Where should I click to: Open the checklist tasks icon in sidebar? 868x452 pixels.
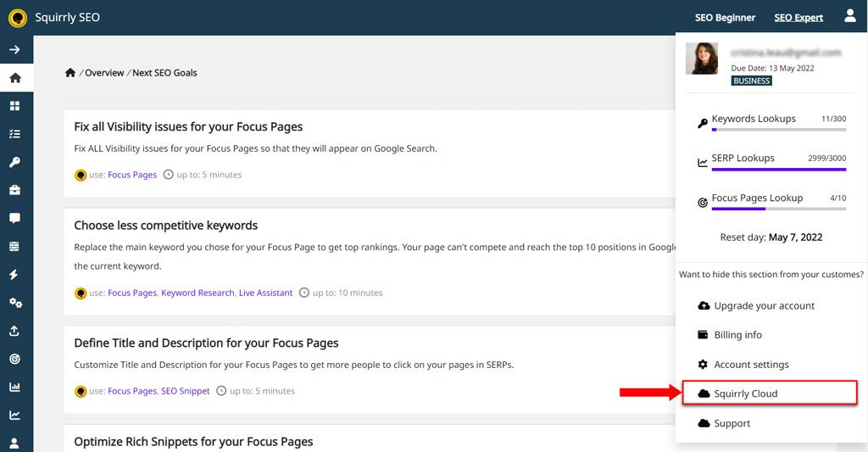(x=15, y=134)
